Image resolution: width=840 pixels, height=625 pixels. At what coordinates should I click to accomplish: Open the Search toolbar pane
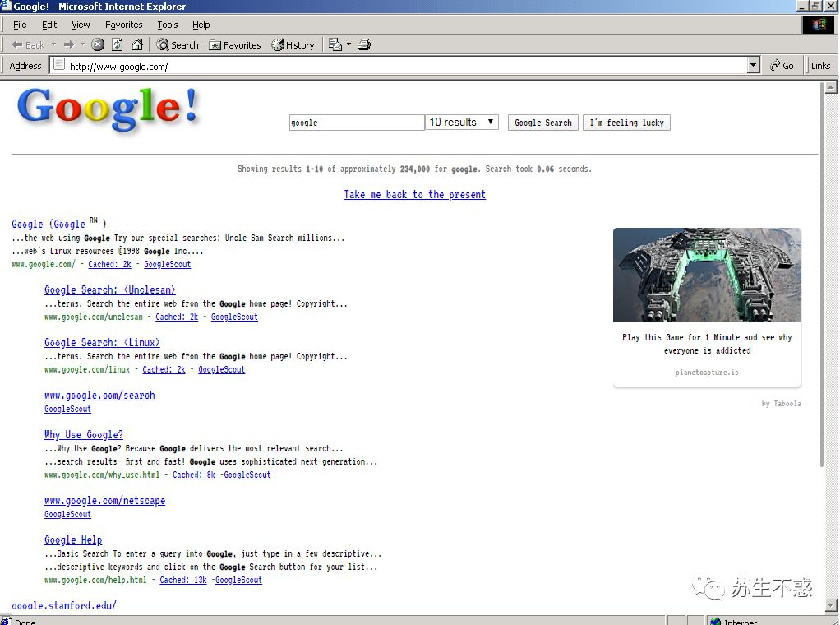[x=178, y=45]
